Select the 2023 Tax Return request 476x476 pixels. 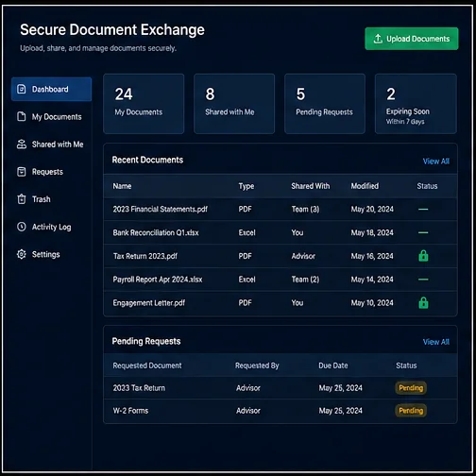pyautogui.click(x=139, y=388)
